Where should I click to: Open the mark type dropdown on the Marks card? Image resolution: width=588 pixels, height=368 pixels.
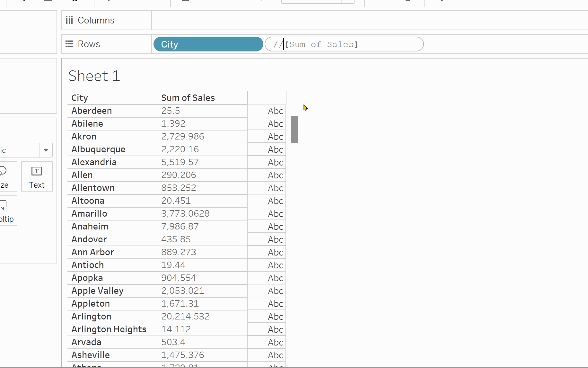(46, 150)
